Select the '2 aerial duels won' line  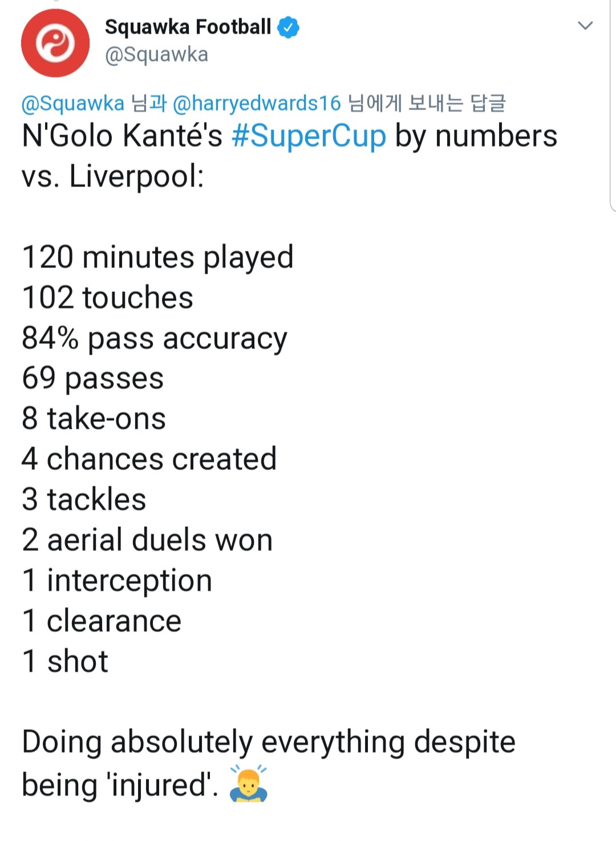click(147, 540)
